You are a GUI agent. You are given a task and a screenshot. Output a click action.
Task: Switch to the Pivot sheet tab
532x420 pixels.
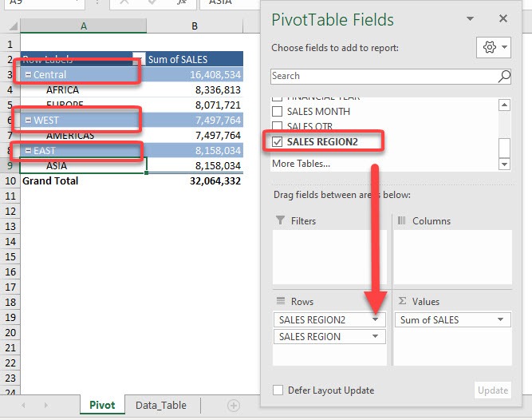pyautogui.click(x=102, y=405)
